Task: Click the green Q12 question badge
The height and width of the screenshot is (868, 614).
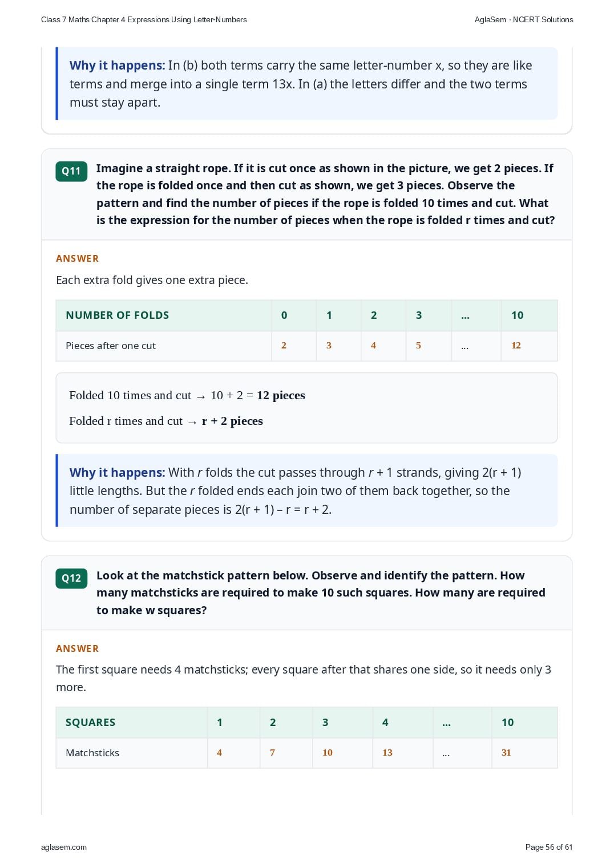Action: point(71,578)
